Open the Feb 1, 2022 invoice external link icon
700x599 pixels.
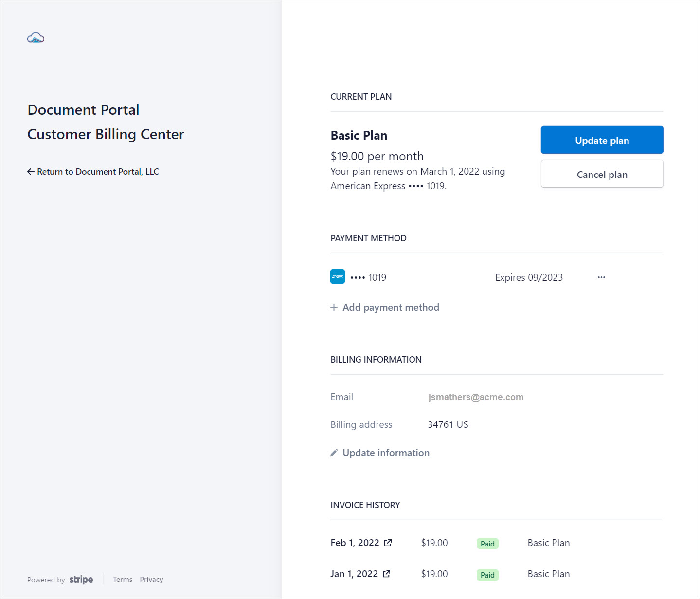pyautogui.click(x=388, y=542)
